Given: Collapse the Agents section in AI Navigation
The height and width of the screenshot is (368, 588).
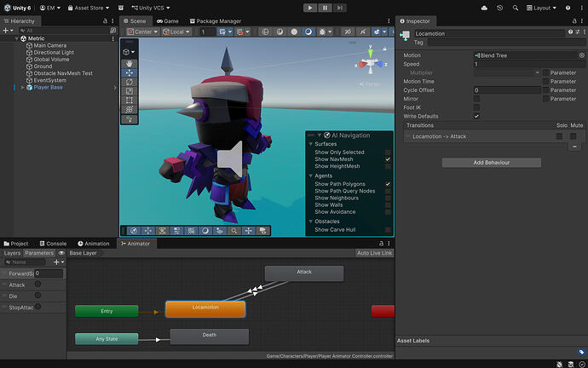Looking at the screenshot, I should point(310,175).
